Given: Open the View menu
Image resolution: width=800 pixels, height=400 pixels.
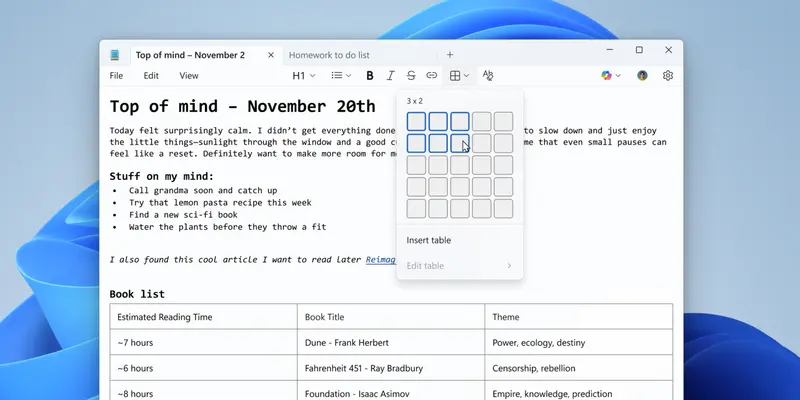Looking at the screenshot, I should pos(188,75).
